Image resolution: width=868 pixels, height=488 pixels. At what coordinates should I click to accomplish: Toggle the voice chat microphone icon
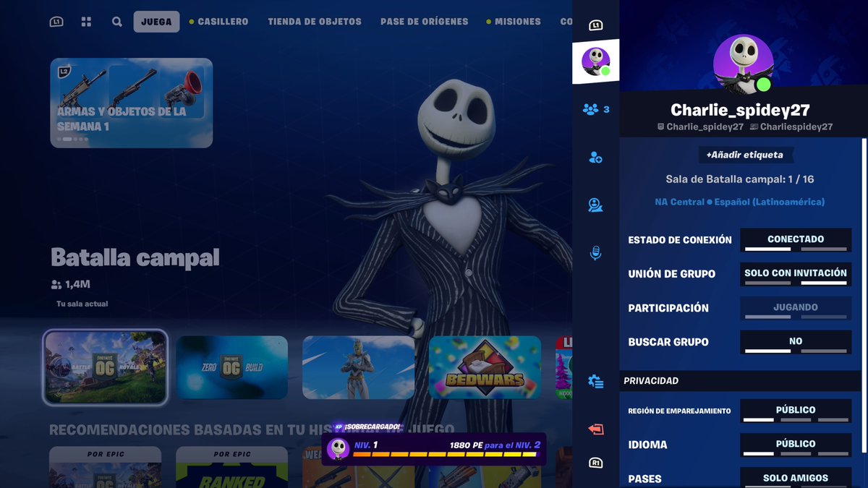coord(595,253)
